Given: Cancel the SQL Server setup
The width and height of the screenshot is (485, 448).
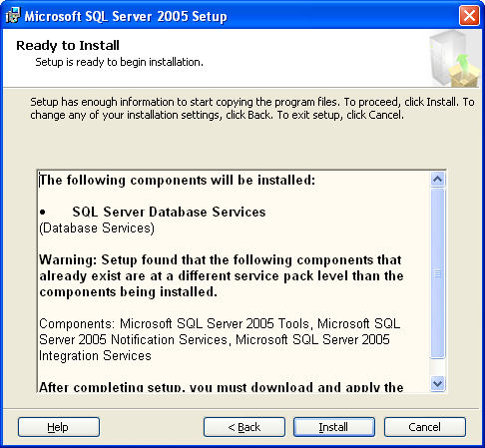Looking at the screenshot, I should pos(425,427).
